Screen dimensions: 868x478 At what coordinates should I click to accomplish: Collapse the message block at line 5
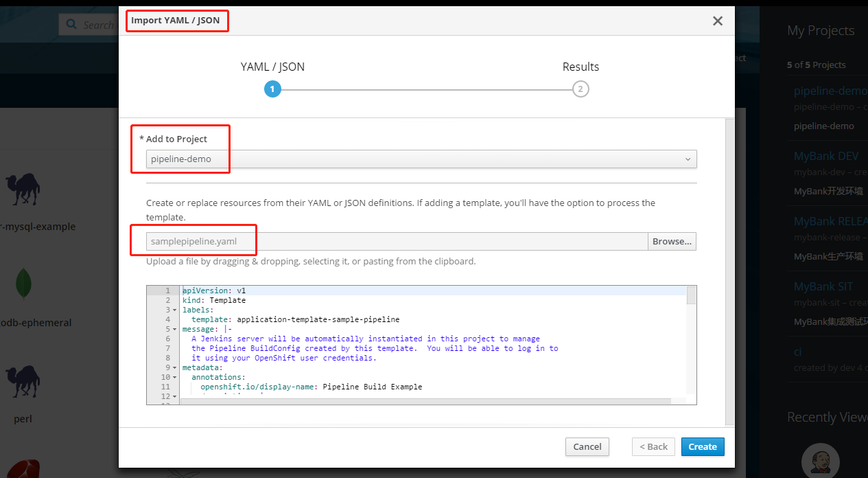[x=175, y=330]
